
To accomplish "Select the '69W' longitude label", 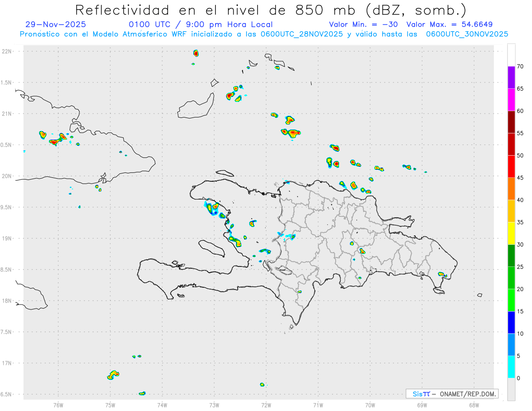I will [422, 405].
